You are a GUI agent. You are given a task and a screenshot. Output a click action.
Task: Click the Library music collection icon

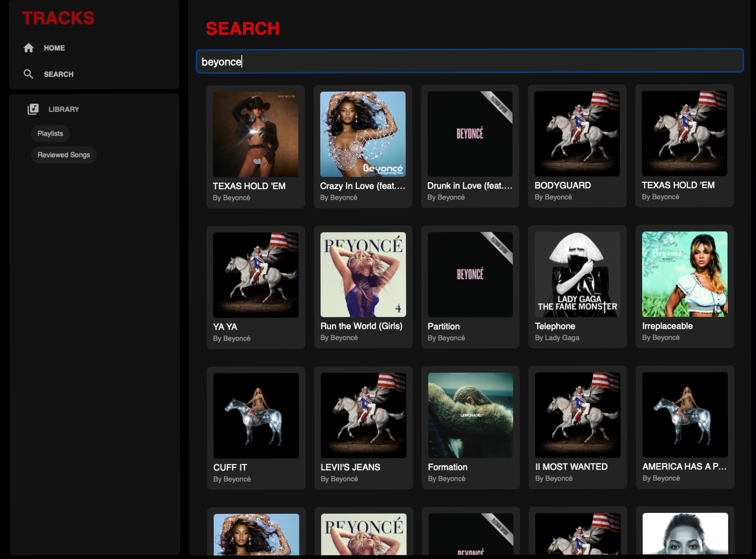click(33, 109)
